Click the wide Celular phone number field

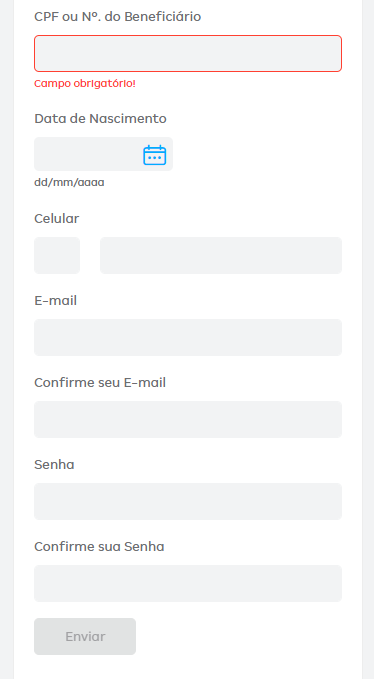(x=221, y=255)
